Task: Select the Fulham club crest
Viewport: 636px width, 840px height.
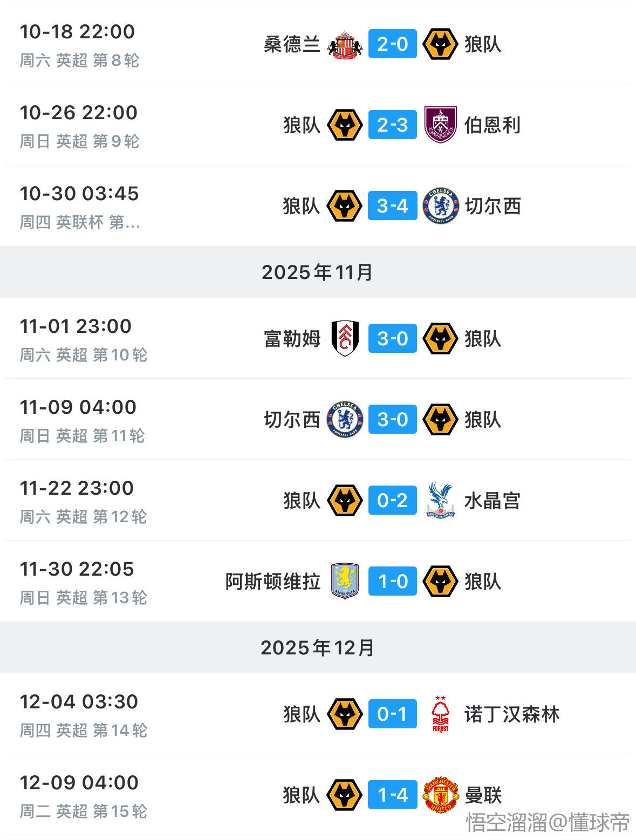Action: (x=345, y=339)
